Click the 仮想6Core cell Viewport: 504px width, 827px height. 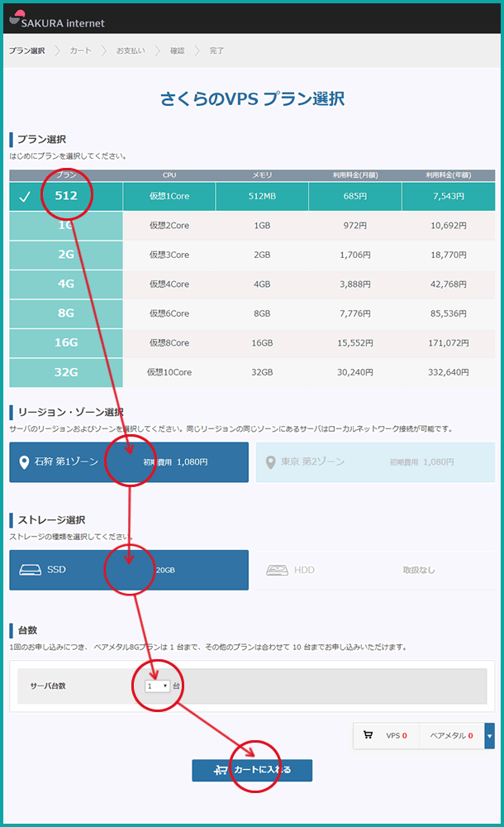click(x=169, y=313)
